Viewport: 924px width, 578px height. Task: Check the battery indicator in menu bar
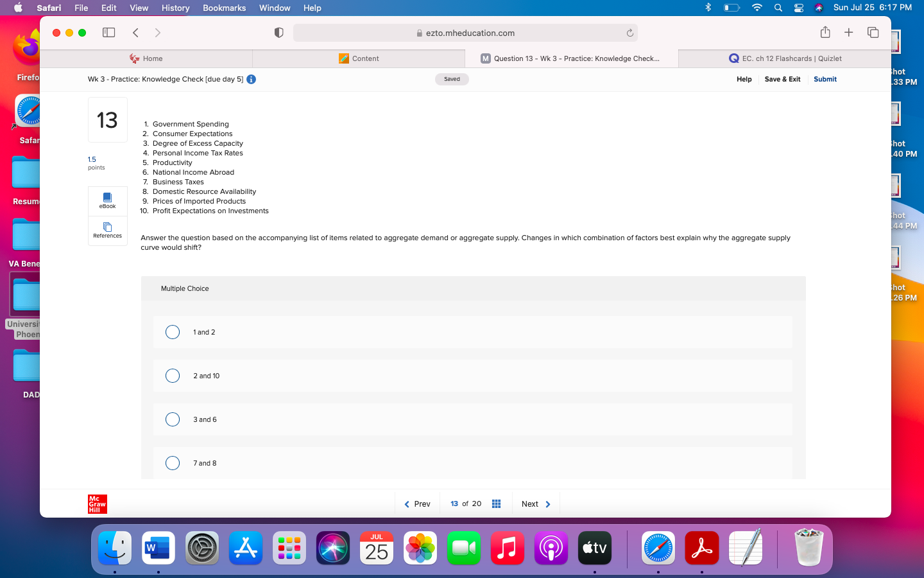coord(732,8)
